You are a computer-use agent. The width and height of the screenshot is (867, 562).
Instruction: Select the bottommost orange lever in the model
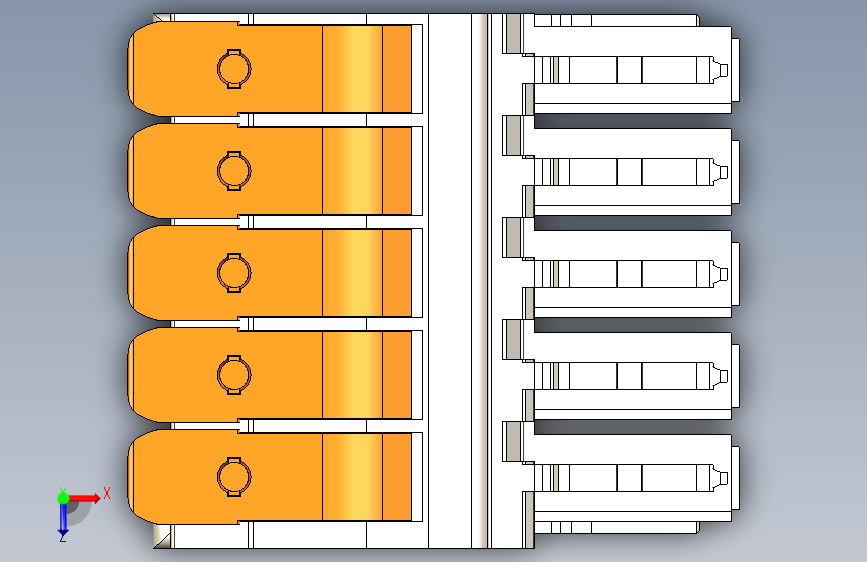click(270, 477)
